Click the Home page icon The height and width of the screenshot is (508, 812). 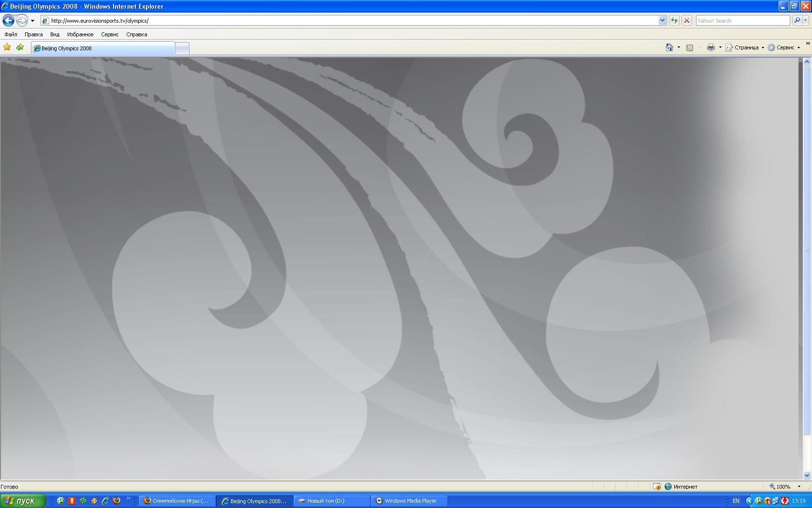(x=669, y=47)
